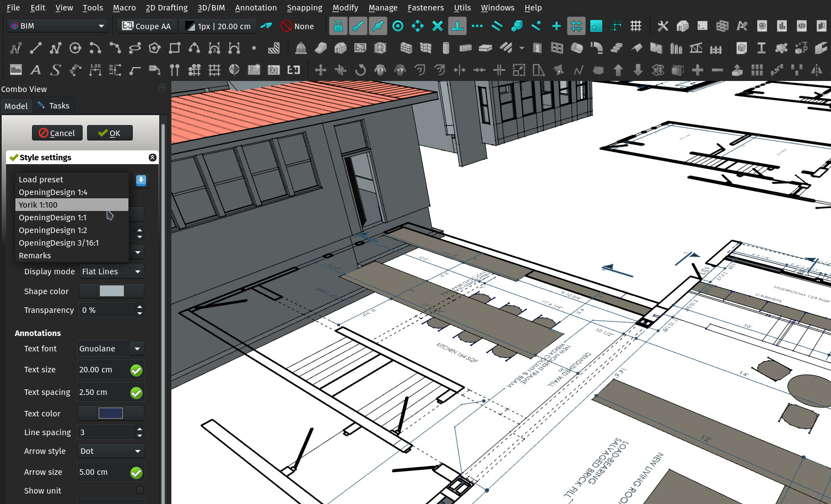Select the Rotate tool
831x504 pixels.
pos(361,70)
